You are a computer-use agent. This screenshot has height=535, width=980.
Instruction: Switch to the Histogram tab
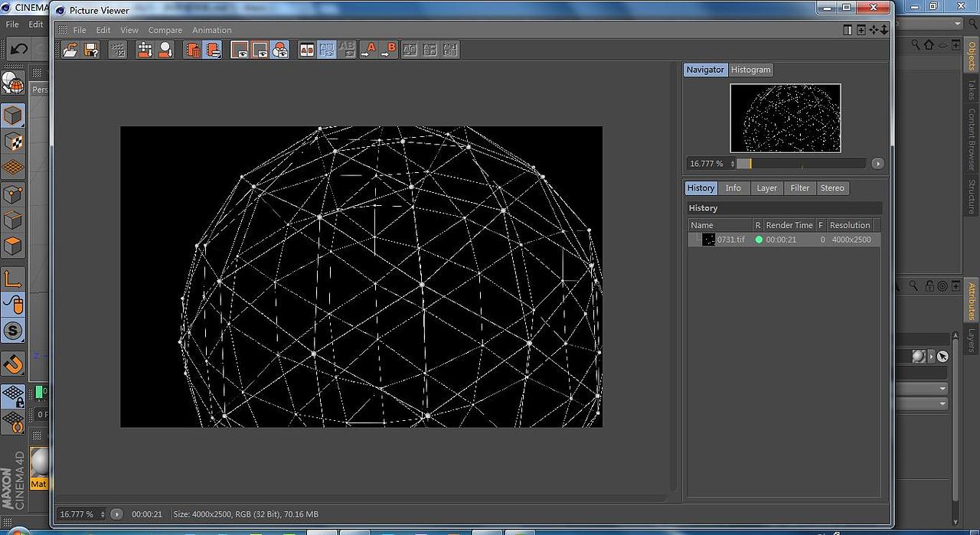[751, 70]
